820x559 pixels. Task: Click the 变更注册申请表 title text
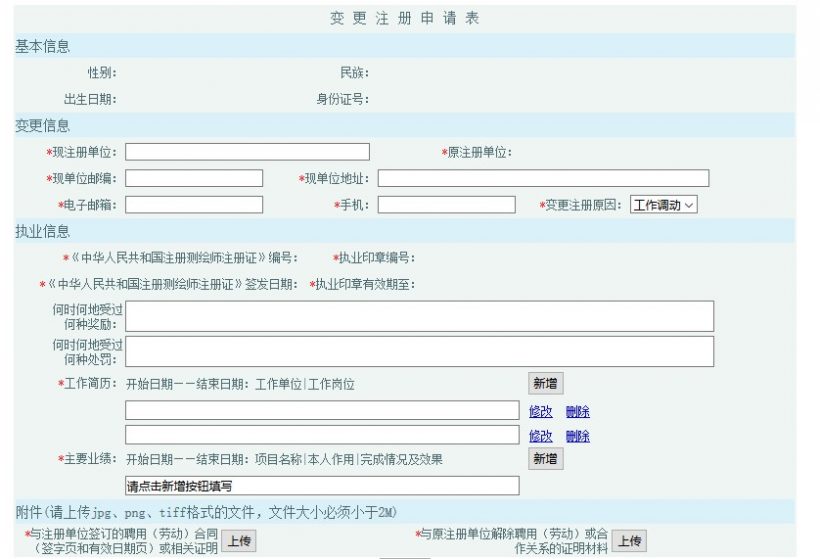(x=405, y=18)
